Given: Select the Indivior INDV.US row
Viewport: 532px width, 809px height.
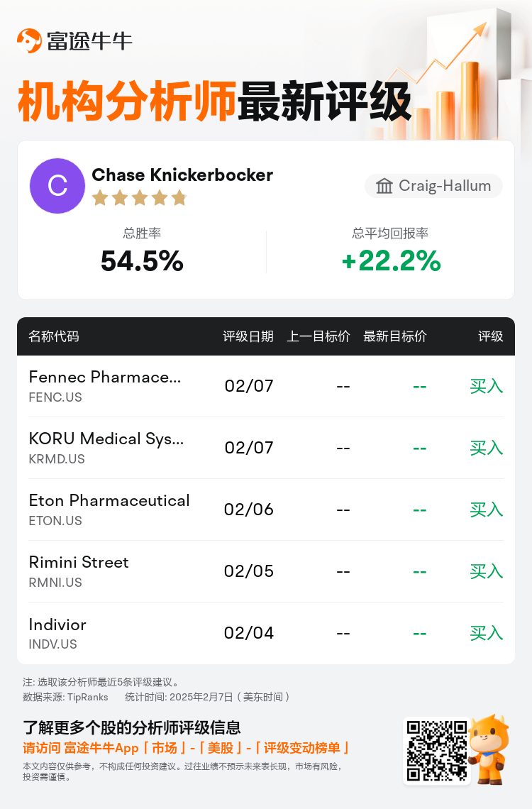Looking at the screenshot, I should pyautogui.click(x=266, y=633).
